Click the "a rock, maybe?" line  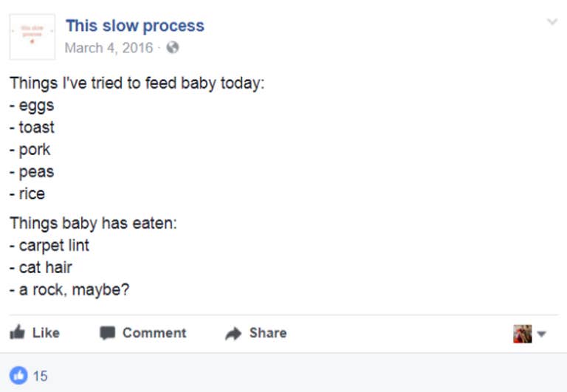pyautogui.click(x=69, y=289)
